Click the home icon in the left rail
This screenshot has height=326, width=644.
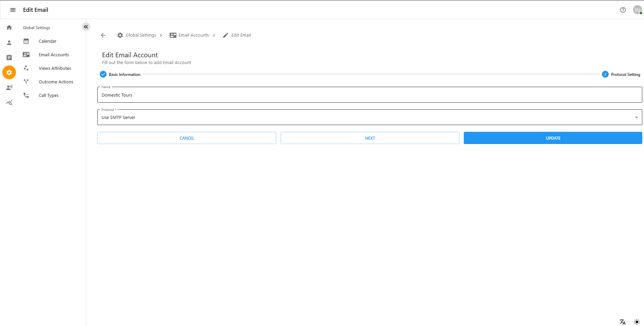(x=9, y=27)
